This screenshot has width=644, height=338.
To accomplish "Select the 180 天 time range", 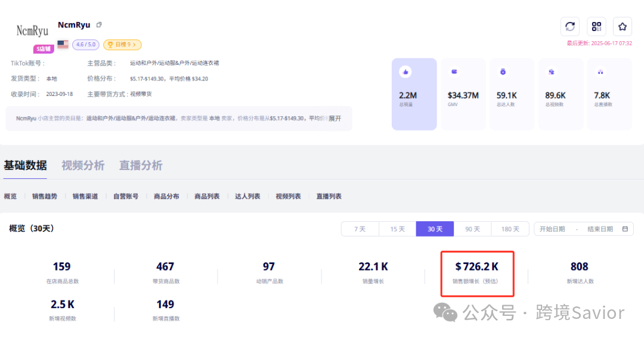I will tap(510, 229).
